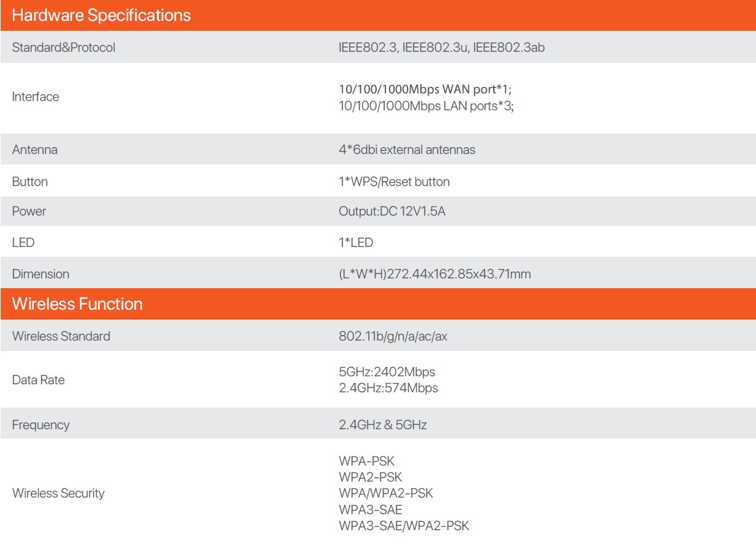Select the Standard&Protocol row label
The width and height of the screenshot is (756, 548).
(63, 47)
